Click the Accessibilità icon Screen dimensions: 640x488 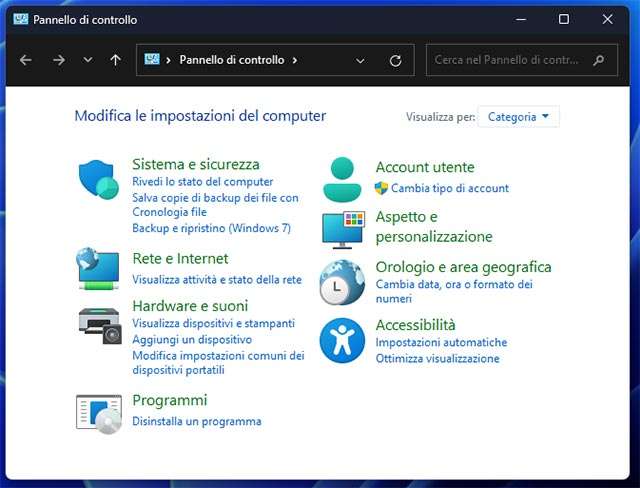click(x=343, y=340)
